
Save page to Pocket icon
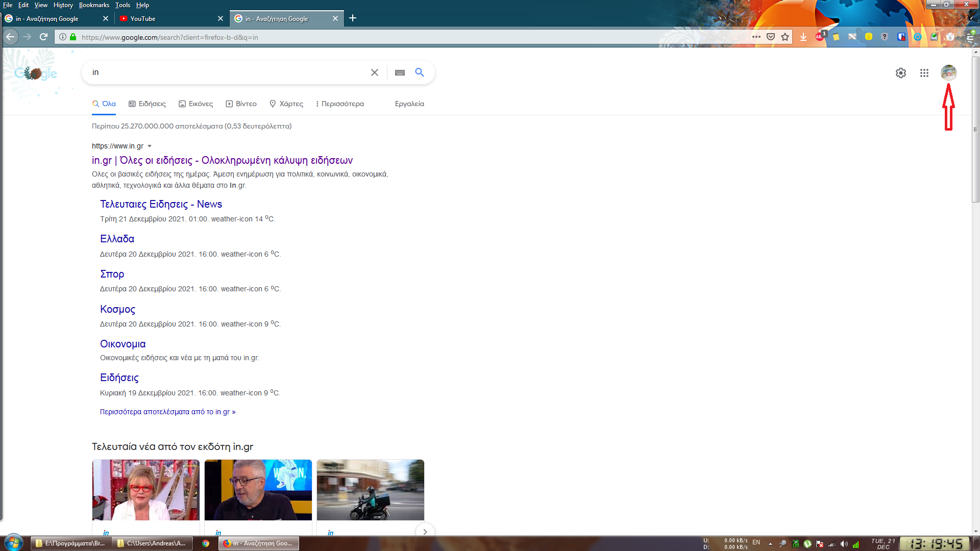(771, 37)
